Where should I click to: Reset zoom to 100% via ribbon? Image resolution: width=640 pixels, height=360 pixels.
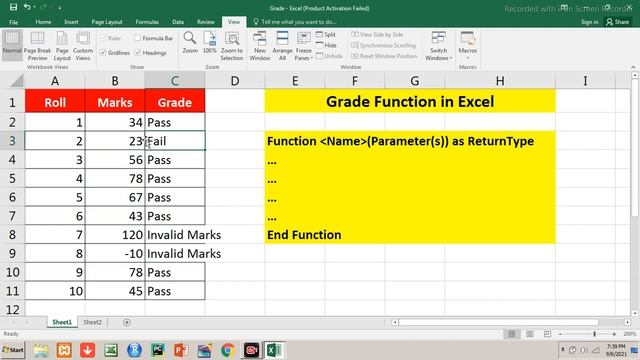tap(209, 42)
